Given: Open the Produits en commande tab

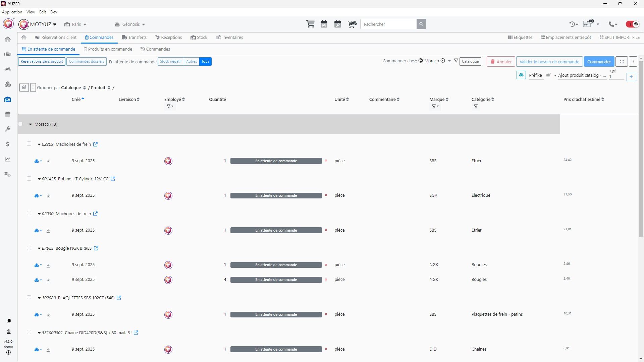Looking at the screenshot, I should tap(108, 49).
